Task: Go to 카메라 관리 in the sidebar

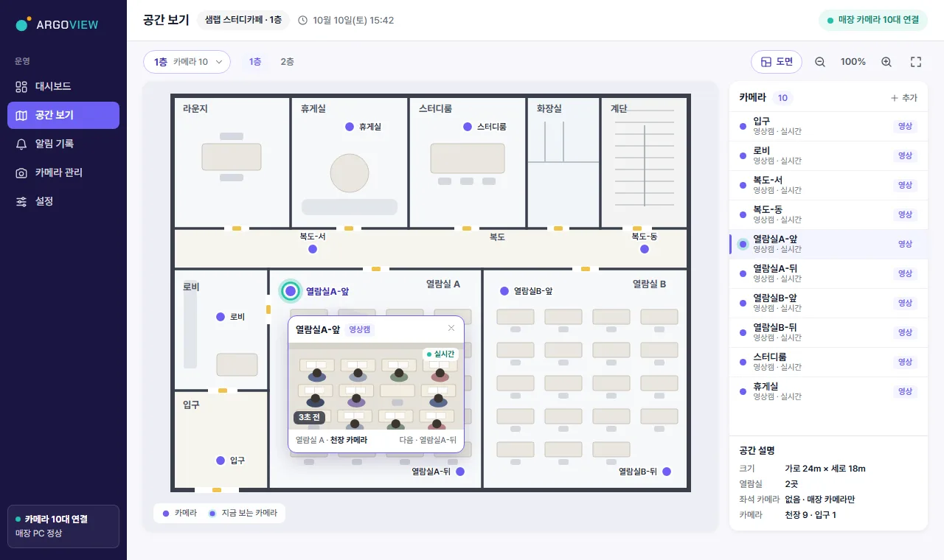Action: coord(63,173)
